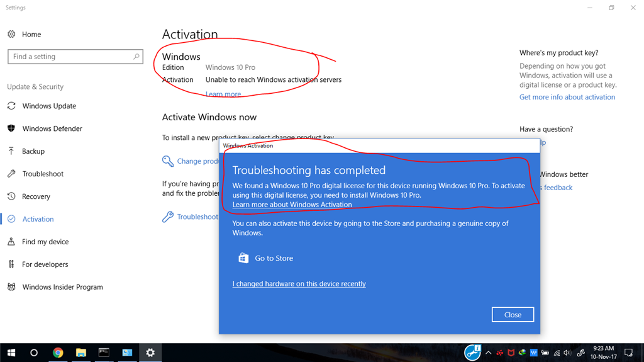Click Learn more under Activation status
The image size is (644, 362).
pyautogui.click(x=223, y=94)
